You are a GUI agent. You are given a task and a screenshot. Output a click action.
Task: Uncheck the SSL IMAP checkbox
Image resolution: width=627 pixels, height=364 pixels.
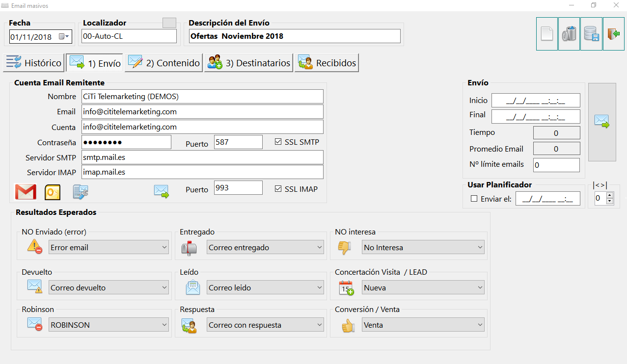pyautogui.click(x=278, y=189)
